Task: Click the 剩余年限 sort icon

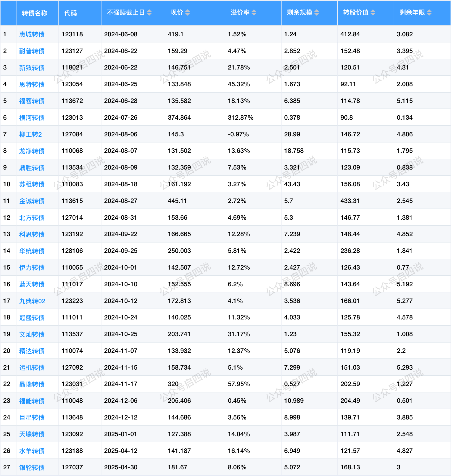Action: point(429,12)
